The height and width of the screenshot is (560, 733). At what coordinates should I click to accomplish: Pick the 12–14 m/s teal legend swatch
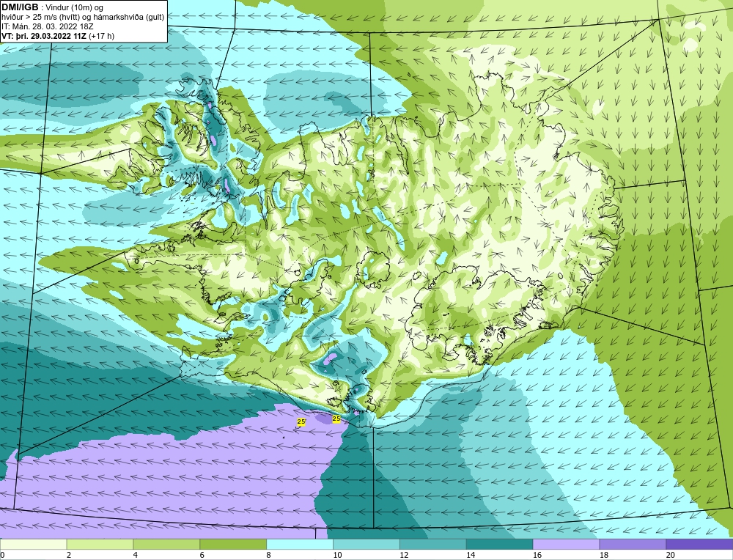pos(433,544)
